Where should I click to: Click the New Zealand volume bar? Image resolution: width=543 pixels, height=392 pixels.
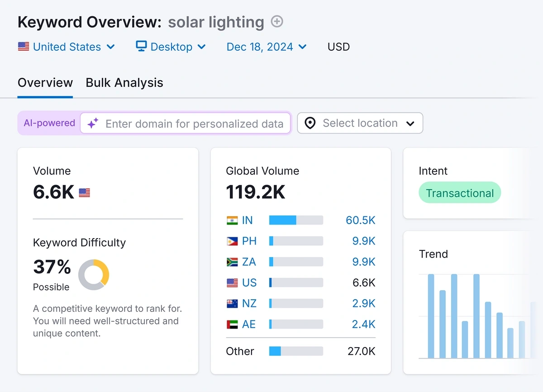pyautogui.click(x=296, y=304)
